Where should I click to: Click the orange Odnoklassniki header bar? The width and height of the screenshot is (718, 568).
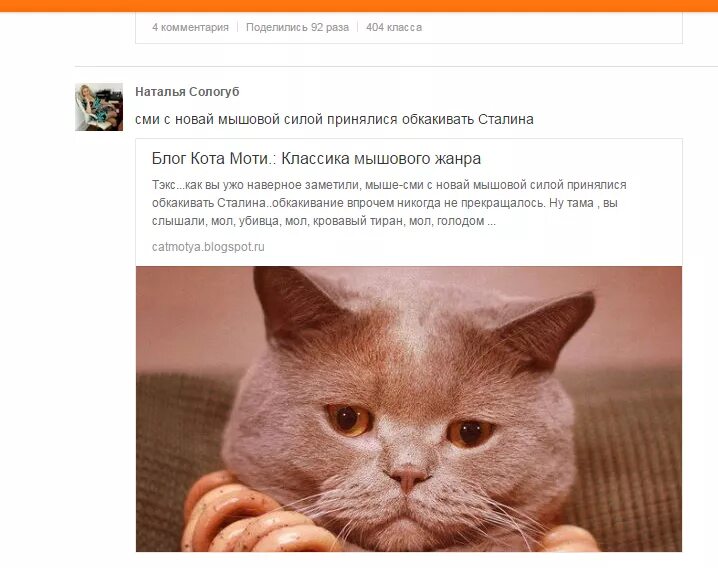pyautogui.click(x=359, y=5)
